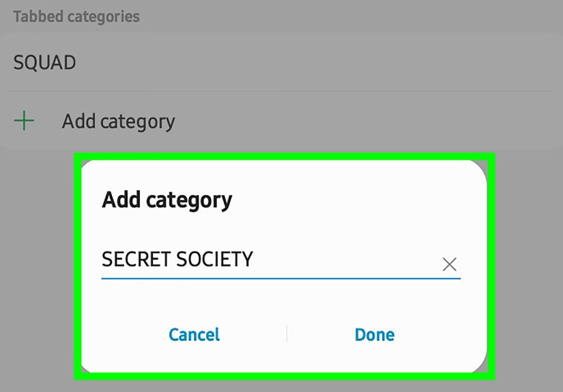Tap the green plus icon
The height and width of the screenshot is (392, 563).
pos(25,121)
